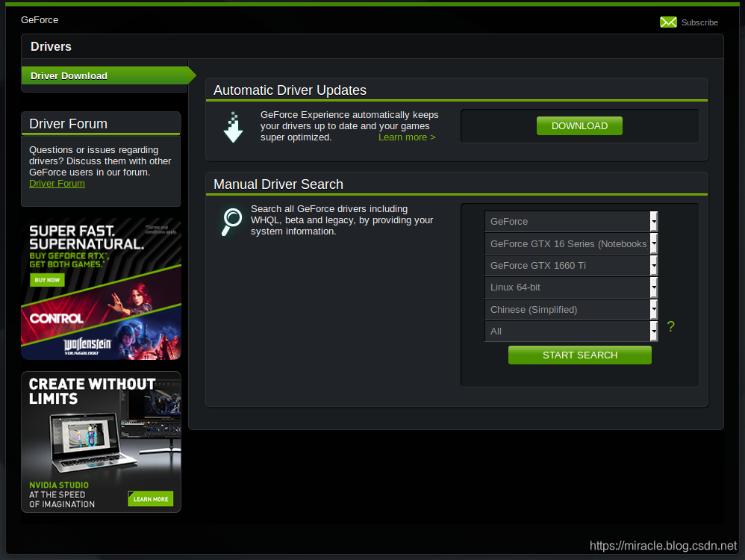Click BUY NOW in the RTX ad
Image resolution: width=745 pixels, height=560 pixels.
47,280
